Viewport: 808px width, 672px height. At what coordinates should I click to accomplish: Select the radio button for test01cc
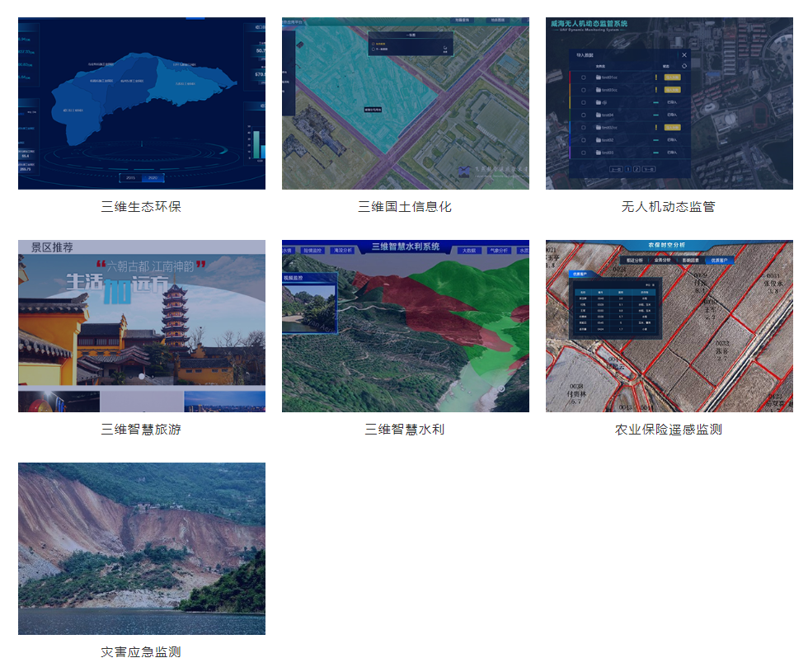point(584,77)
